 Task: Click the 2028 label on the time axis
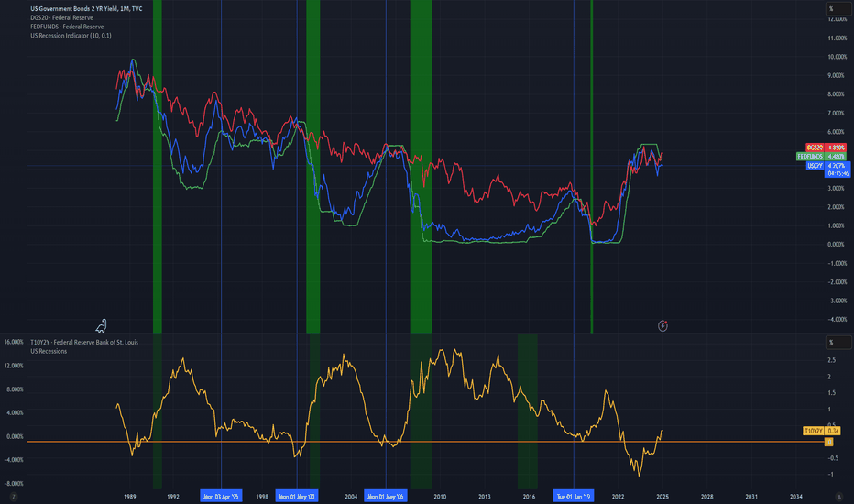707,497
